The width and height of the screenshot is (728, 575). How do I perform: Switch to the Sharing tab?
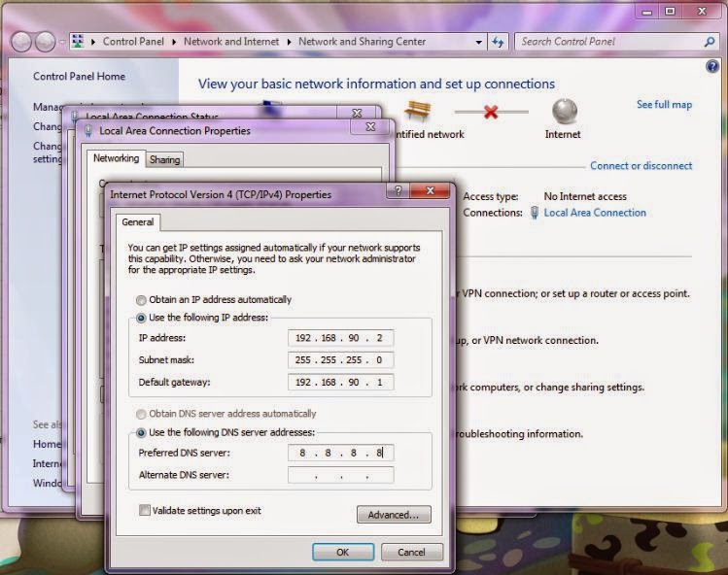click(x=165, y=159)
